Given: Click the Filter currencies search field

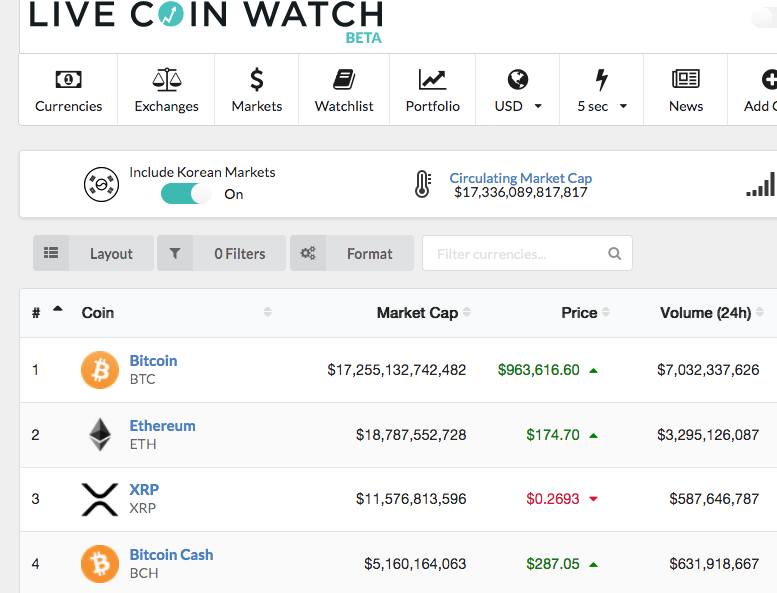Looking at the screenshot, I should 527,253.
